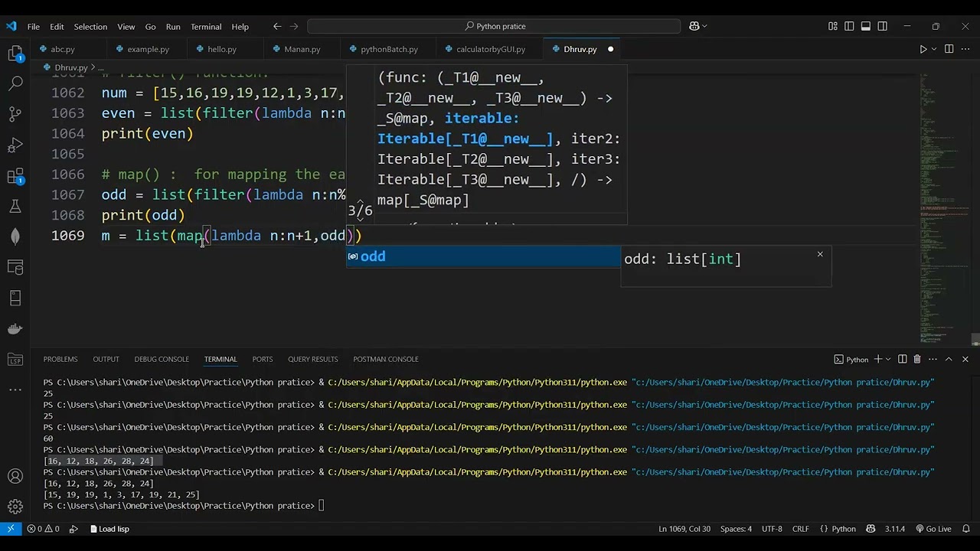The image size is (980, 551).
Task: Show previous signature overload arrow
Action: pyautogui.click(x=360, y=202)
